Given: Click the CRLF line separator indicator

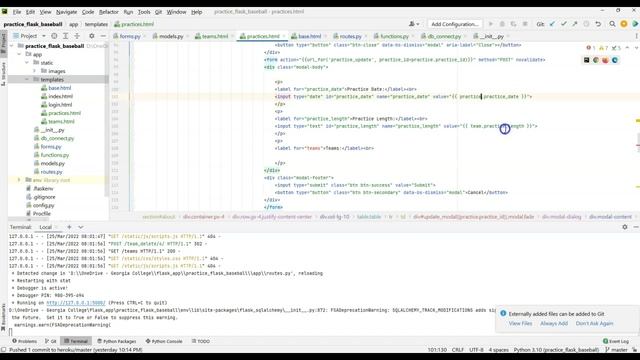Looking at the screenshot, I should click(458, 350).
